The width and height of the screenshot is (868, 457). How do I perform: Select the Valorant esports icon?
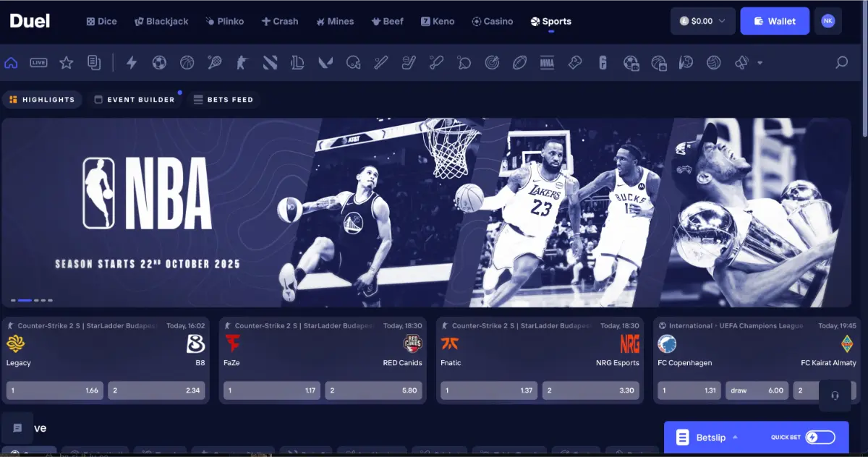pos(325,63)
